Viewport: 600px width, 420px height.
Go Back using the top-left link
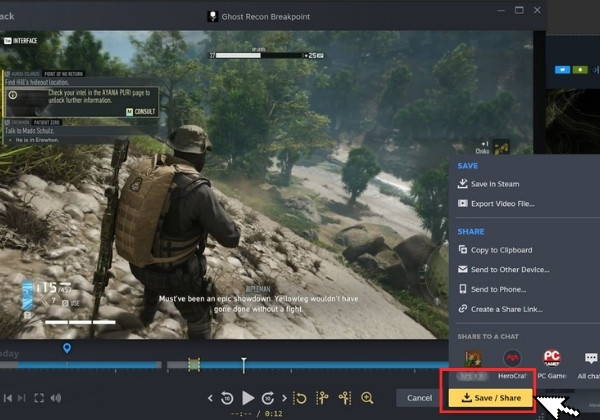coord(7,16)
